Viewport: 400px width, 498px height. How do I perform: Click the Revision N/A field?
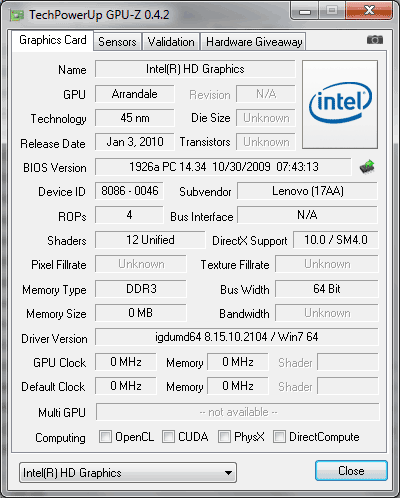tap(266, 94)
